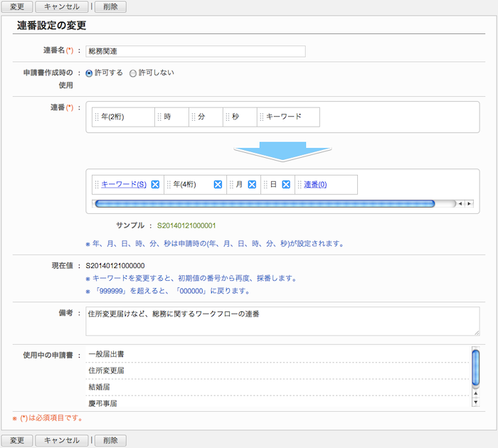The width and height of the screenshot is (498, 448).
Task: Grab the drag handle of 月 item
Action: tap(231, 184)
